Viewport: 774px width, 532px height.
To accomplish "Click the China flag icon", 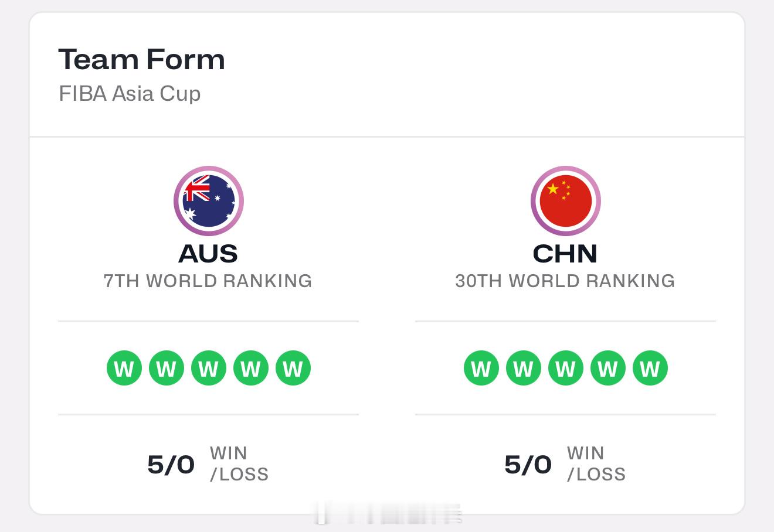I will tap(565, 201).
